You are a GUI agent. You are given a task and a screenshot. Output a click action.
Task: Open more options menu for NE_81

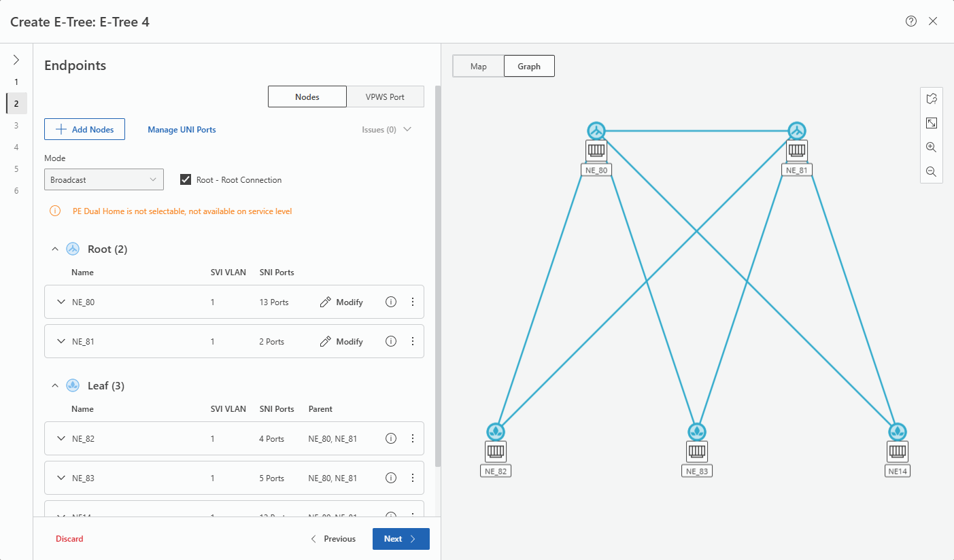tap(413, 342)
